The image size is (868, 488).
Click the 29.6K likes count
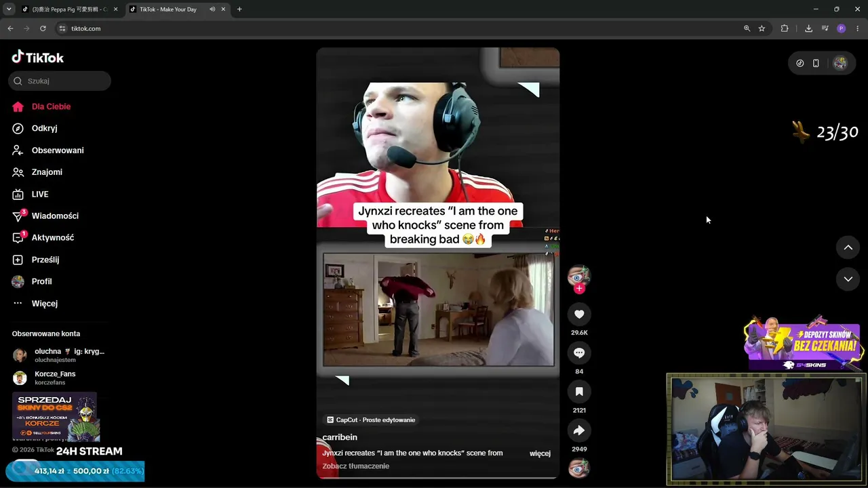point(579,333)
